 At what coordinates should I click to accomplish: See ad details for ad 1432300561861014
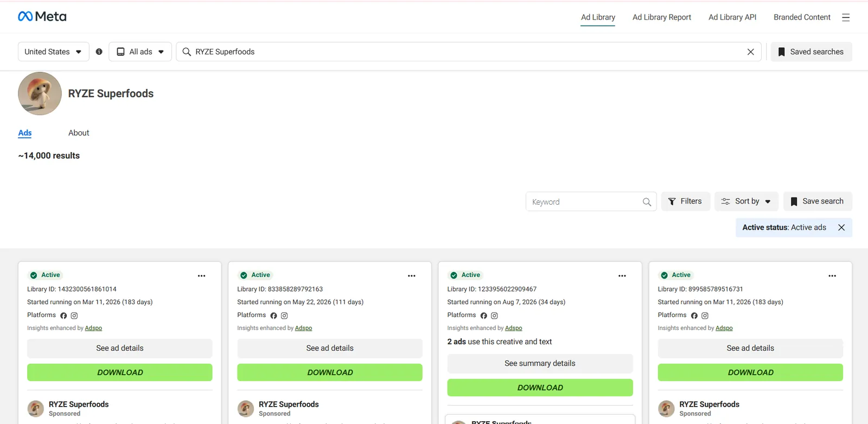(120, 349)
